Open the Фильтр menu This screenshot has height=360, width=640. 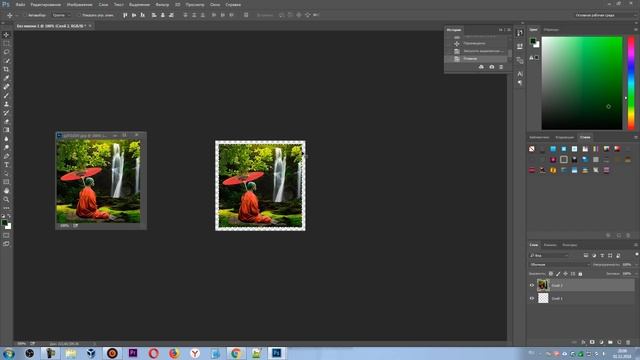point(162,4)
